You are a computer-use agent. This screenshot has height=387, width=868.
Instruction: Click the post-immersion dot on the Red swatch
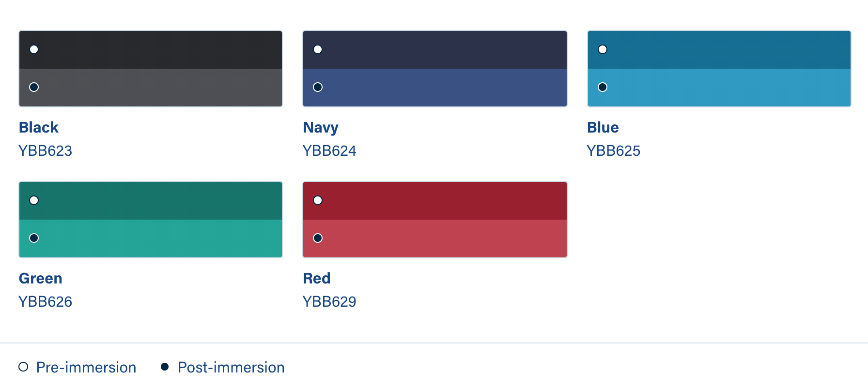pos(318,238)
